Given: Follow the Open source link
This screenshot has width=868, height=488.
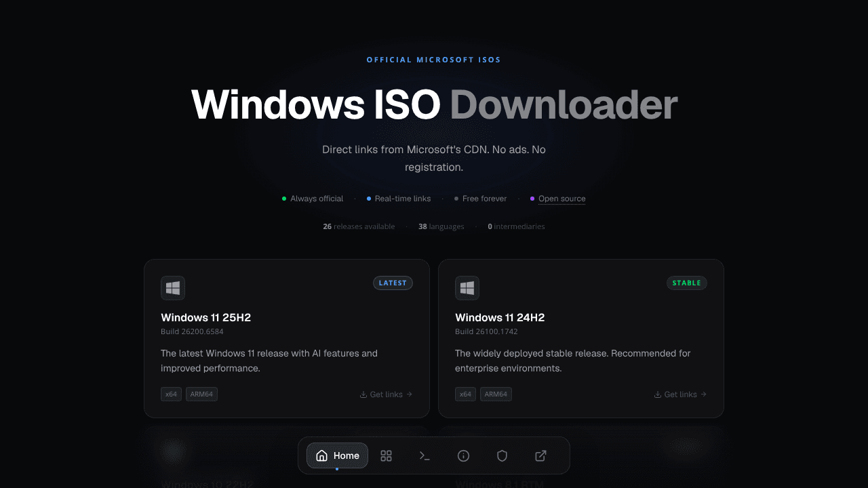Looking at the screenshot, I should [561, 199].
